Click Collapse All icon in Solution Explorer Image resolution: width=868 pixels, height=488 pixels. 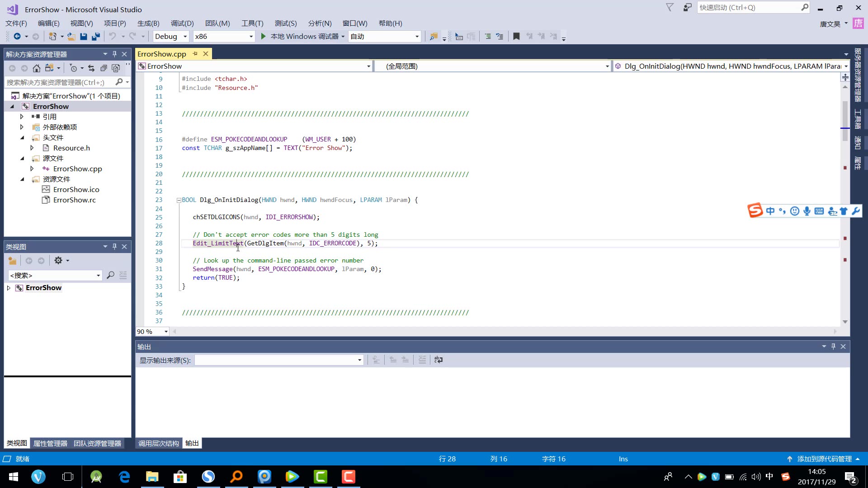104,68
